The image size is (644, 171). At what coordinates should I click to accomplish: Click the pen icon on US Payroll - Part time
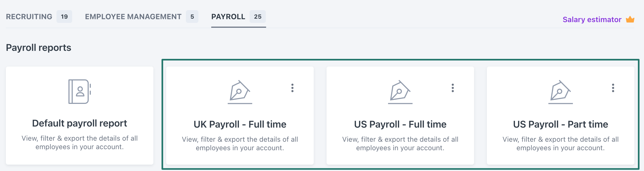(x=560, y=92)
